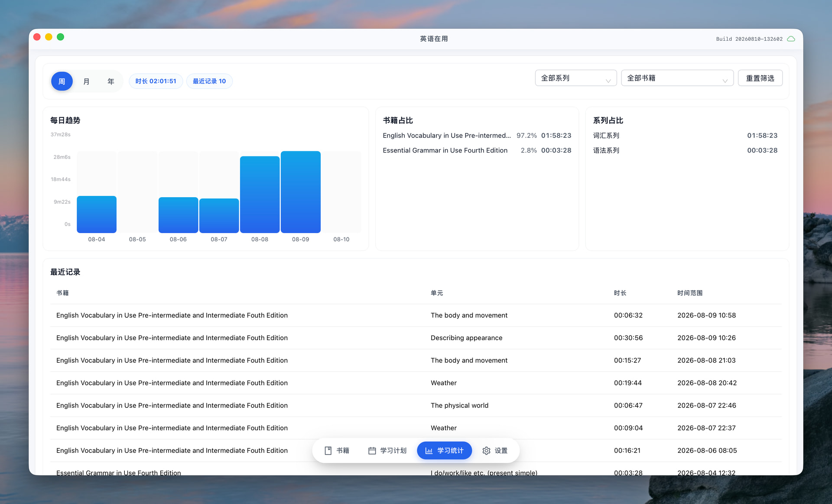The width and height of the screenshot is (832, 504).
Task: Click the 00:30:56 duration cell
Action: [x=628, y=338]
